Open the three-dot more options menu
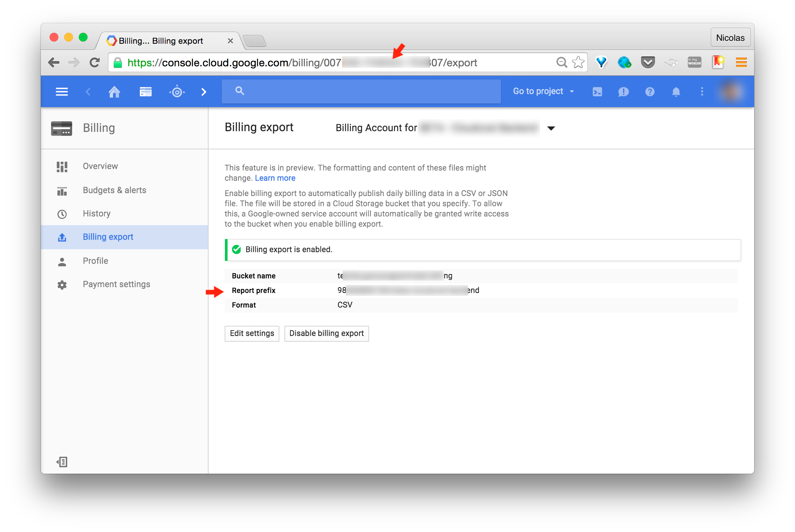 tap(702, 91)
